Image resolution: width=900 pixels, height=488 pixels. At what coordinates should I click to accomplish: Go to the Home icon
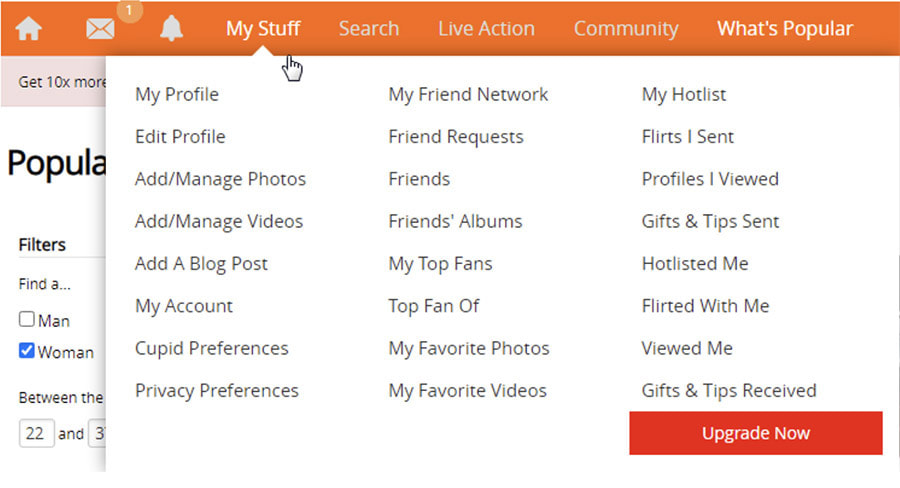click(x=28, y=29)
